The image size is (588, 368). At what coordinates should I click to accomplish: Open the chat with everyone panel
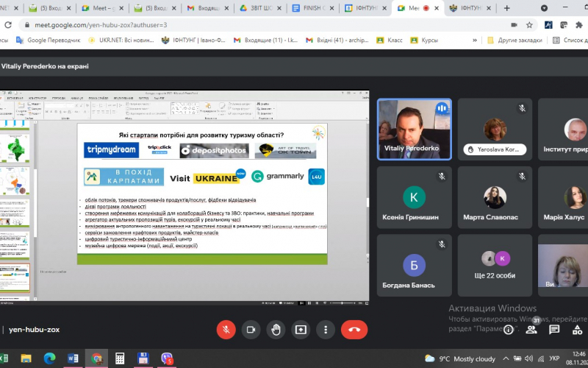tap(554, 330)
